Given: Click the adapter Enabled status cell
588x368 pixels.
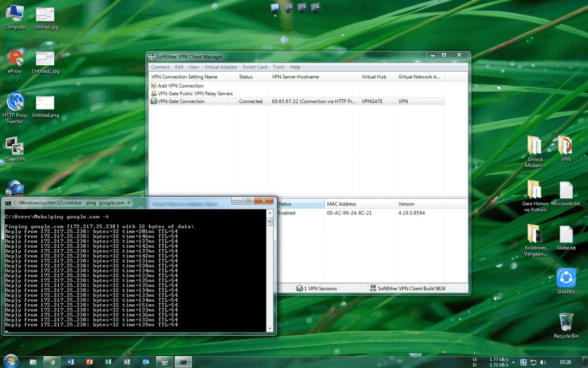Looking at the screenshot, I should pos(287,213).
